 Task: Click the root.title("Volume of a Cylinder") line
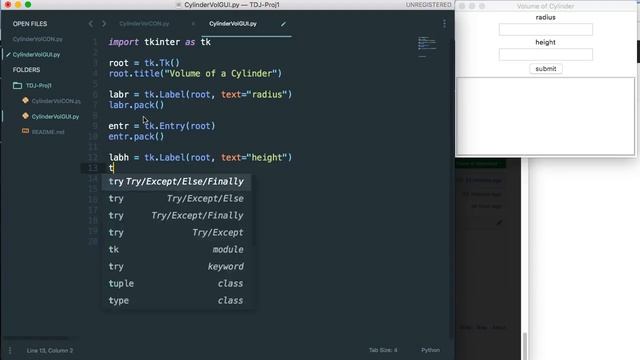(x=195, y=74)
